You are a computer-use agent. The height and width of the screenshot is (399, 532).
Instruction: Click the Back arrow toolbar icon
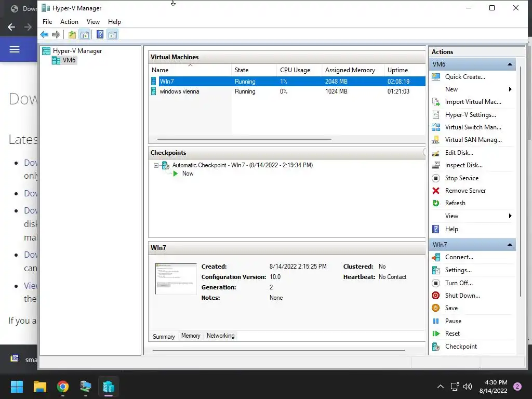tap(44, 34)
